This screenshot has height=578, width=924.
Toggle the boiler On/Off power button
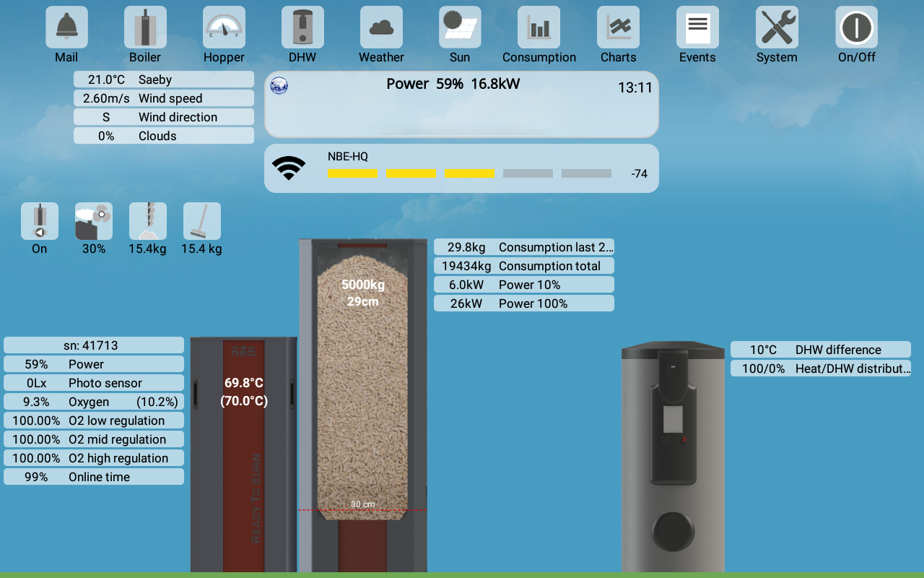pos(857,27)
